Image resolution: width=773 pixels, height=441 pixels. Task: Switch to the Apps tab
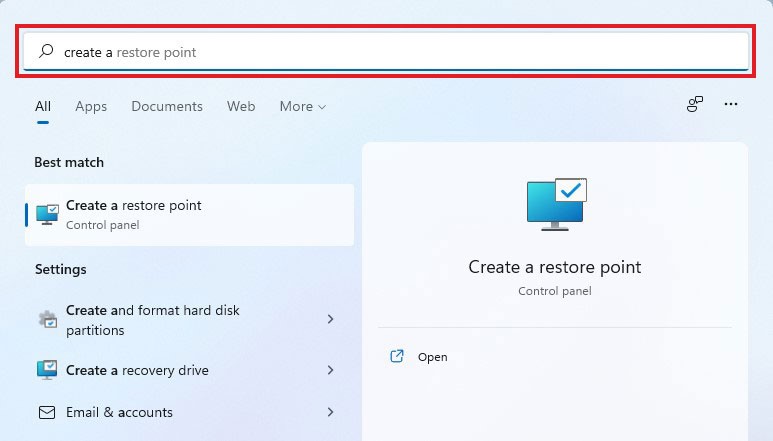[91, 106]
